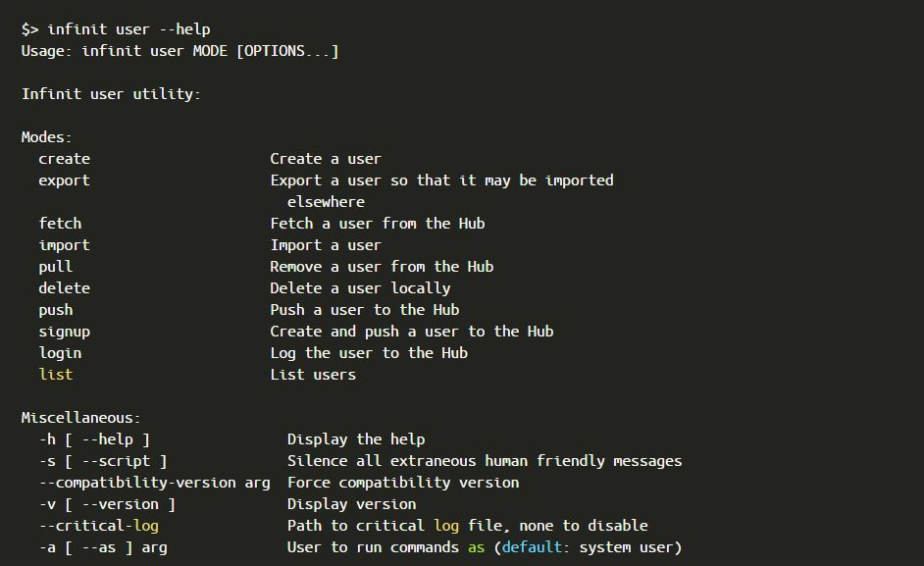
Task: Click the 'push' mode name
Action: coord(56,310)
